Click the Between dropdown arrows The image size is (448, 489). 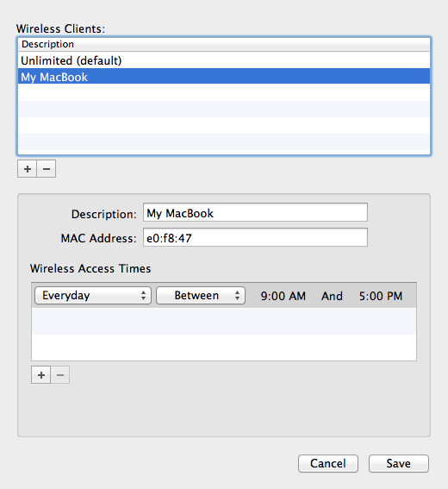tap(238, 295)
